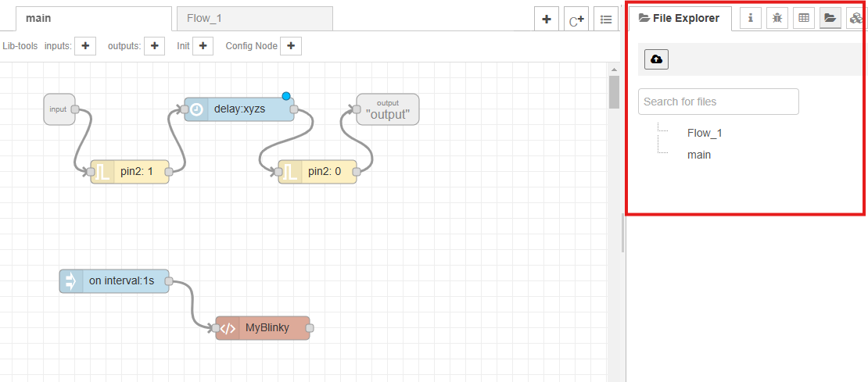Select the "output" node

(388, 109)
